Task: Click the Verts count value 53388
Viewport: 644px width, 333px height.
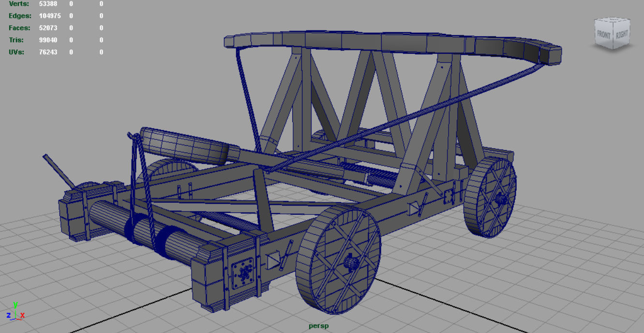Action: (x=48, y=4)
